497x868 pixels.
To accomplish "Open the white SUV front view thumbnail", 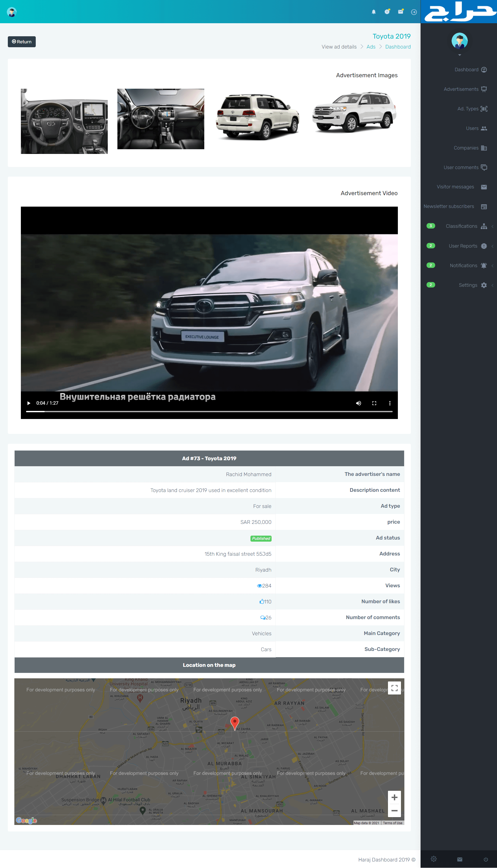I will tap(354, 112).
